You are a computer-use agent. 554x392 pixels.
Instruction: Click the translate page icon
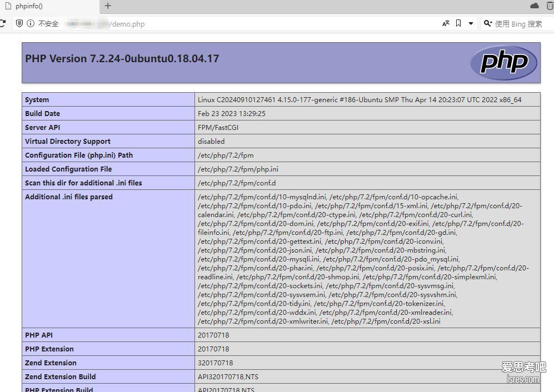pos(446,23)
